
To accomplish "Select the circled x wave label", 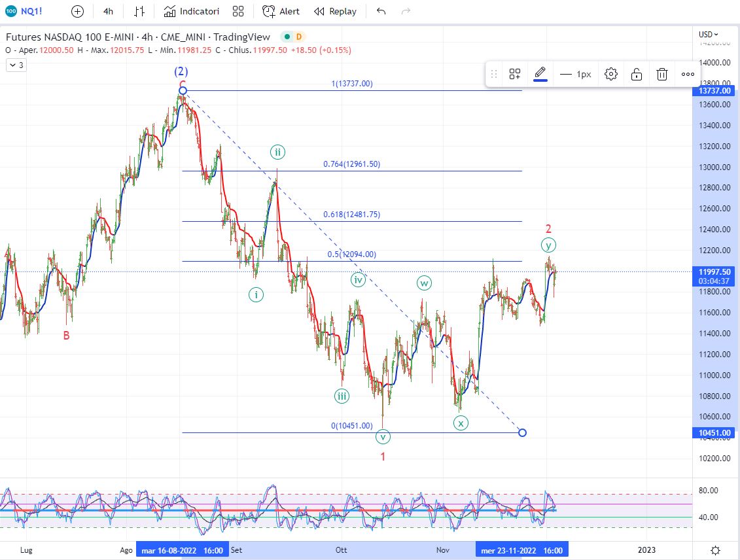I will click(461, 423).
